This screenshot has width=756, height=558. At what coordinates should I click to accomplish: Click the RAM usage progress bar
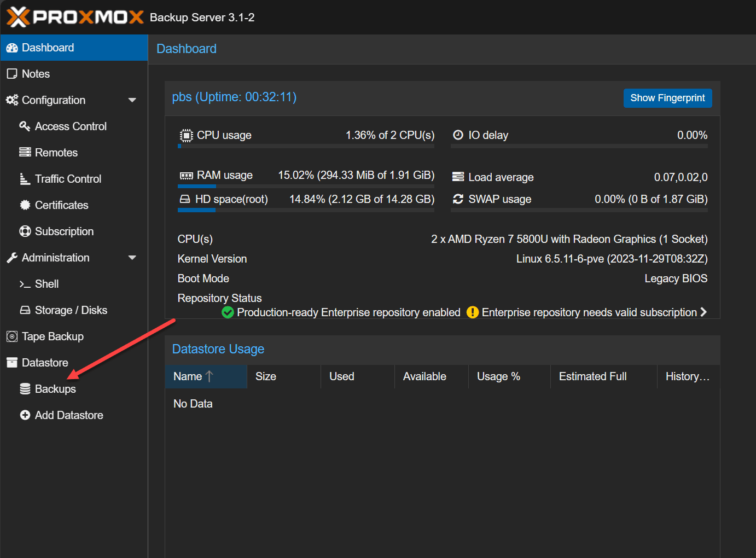tap(306, 187)
